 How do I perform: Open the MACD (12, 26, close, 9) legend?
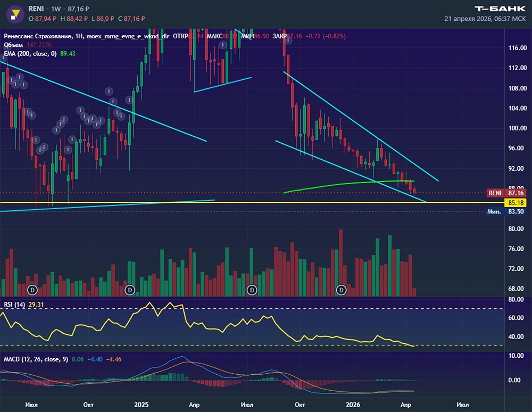[36, 359]
